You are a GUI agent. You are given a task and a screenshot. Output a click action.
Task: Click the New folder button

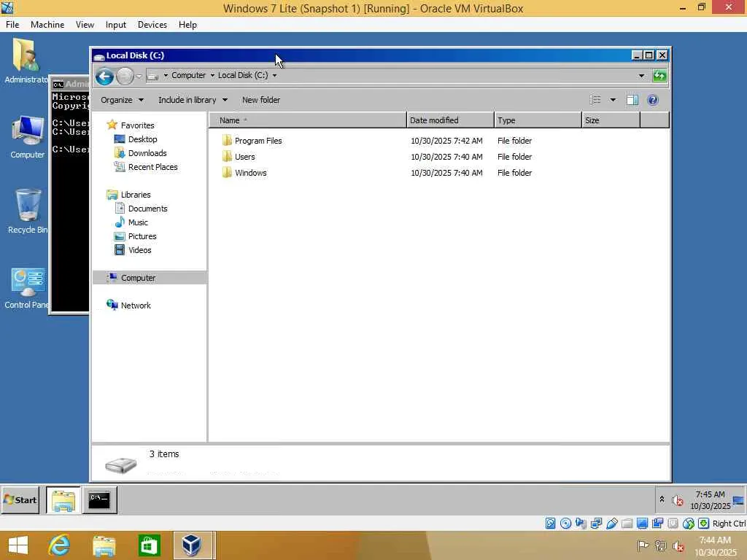click(261, 100)
